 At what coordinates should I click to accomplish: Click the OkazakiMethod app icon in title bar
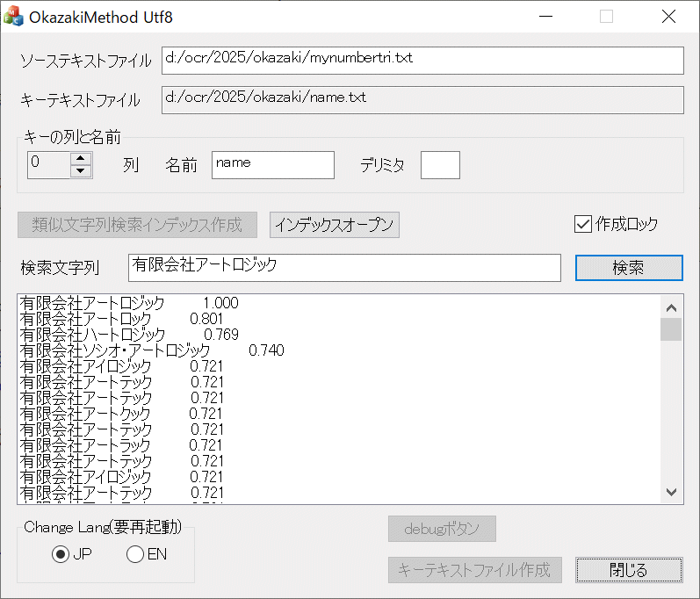click(13, 17)
